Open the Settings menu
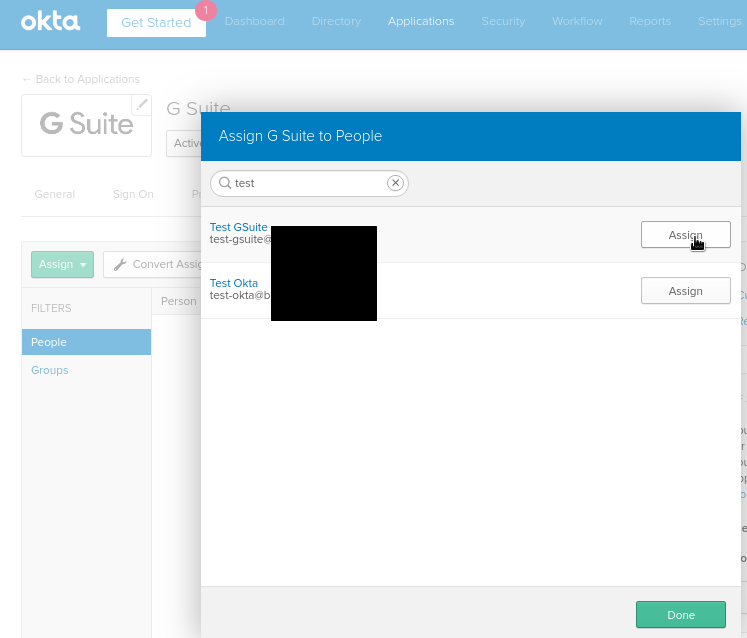The width and height of the screenshot is (747, 638). pyautogui.click(x=720, y=21)
